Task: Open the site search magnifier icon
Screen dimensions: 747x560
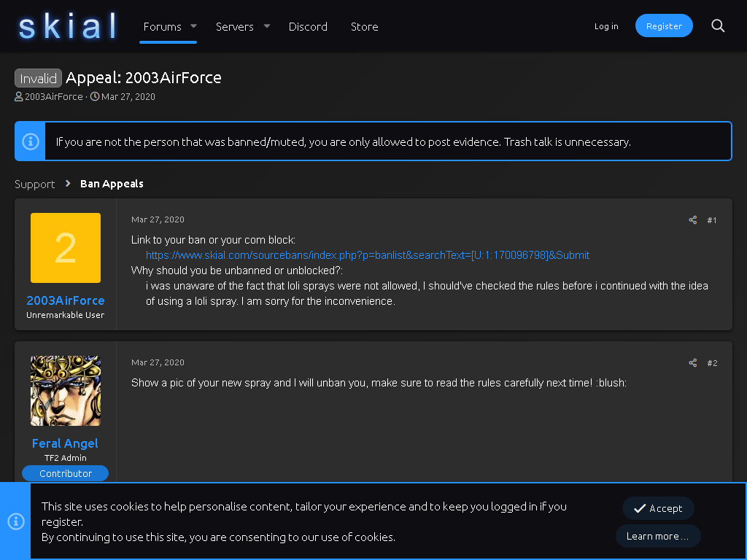Action: pos(718,26)
